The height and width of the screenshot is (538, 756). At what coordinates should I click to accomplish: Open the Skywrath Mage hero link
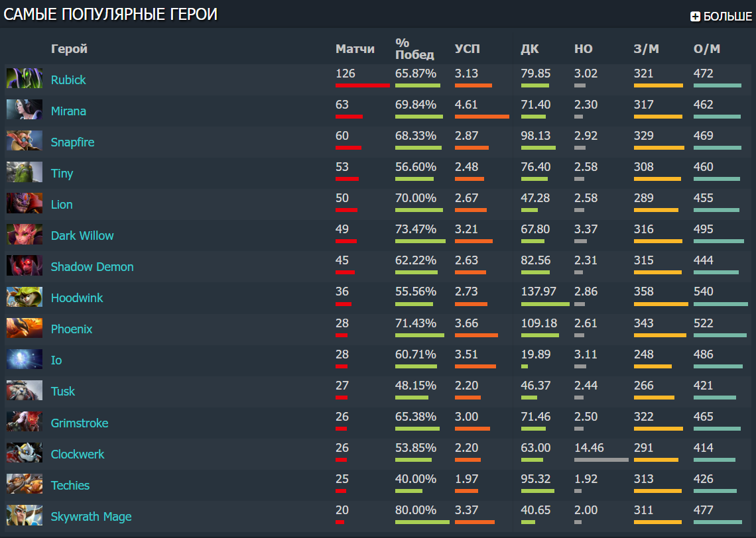pyautogui.click(x=91, y=517)
